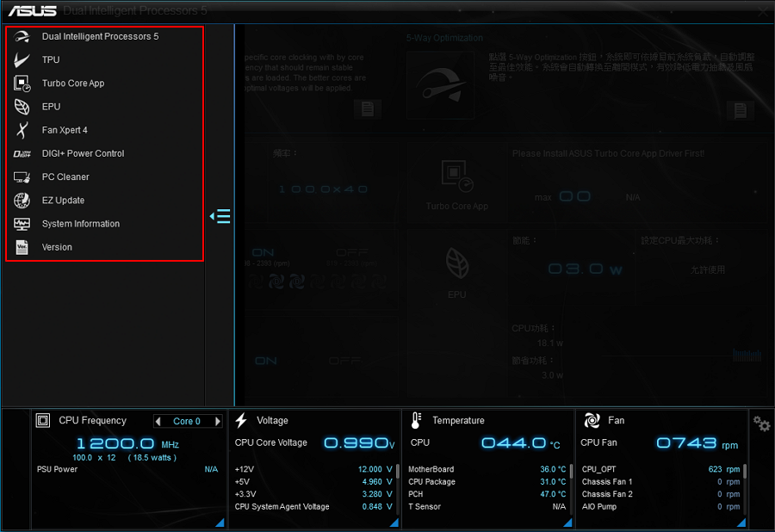Image resolution: width=775 pixels, height=532 pixels.
Task: Click the Voltage lightning bolt icon
Action: [x=241, y=420]
